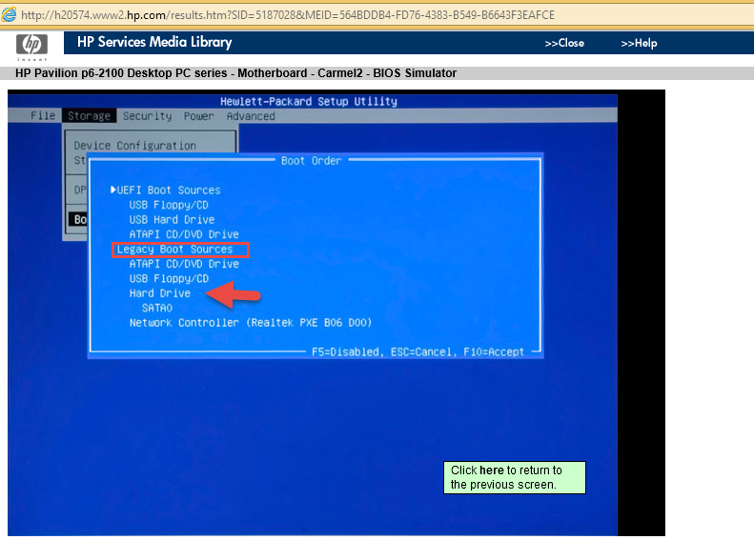Click the ESC=Cancel hint text
The height and width of the screenshot is (560, 754).
(x=423, y=352)
